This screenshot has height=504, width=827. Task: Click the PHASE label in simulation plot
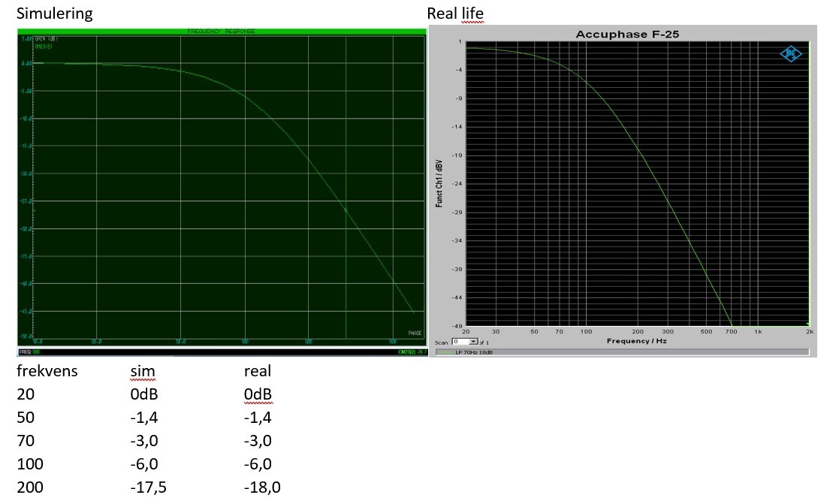pos(415,333)
